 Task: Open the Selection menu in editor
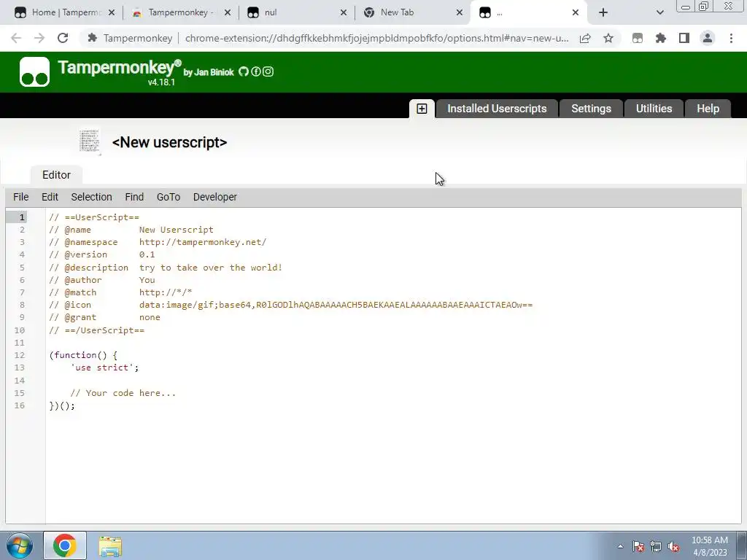click(x=91, y=197)
